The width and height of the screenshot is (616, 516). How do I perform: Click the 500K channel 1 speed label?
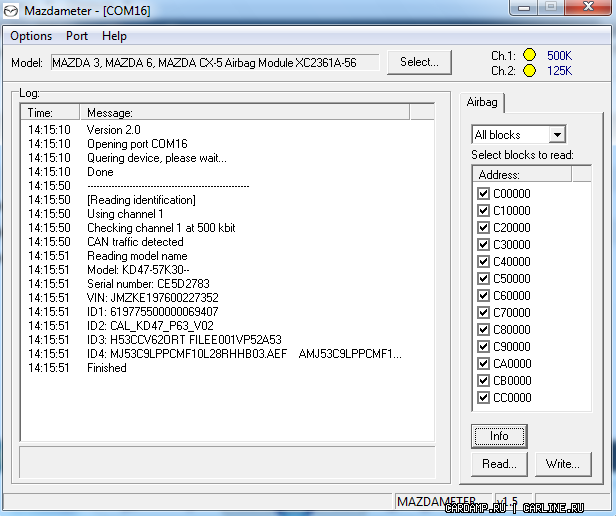(559, 55)
